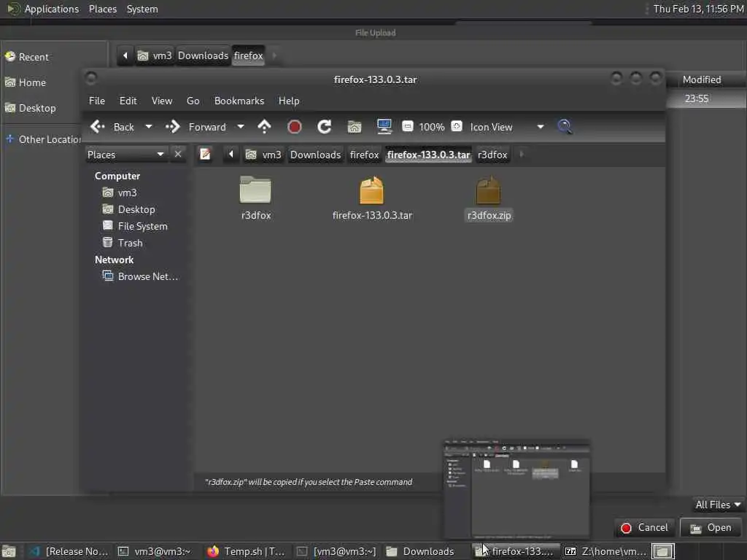Open the Forward history dropdown arrow
The width and height of the screenshot is (747, 560).
[241, 127]
